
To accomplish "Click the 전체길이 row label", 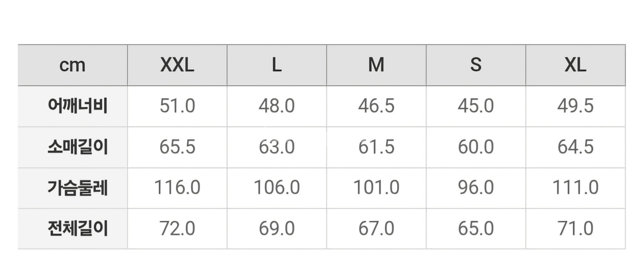I will [x=78, y=229].
